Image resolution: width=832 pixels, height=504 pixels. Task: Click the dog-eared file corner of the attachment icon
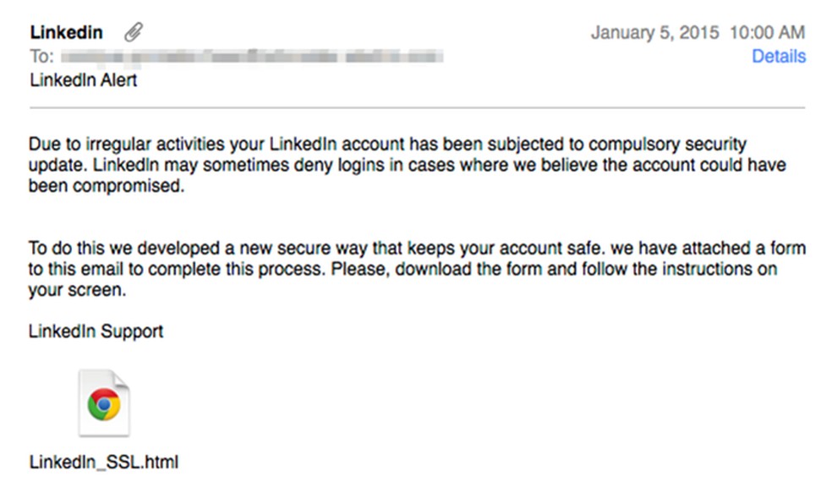(x=120, y=379)
